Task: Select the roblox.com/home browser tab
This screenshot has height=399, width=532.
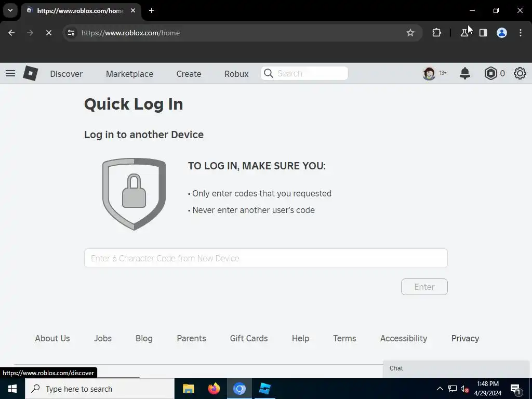Action: (81, 11)
